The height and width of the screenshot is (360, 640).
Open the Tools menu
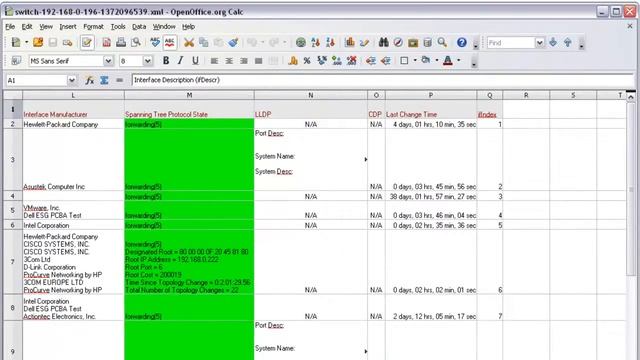pos(118,27)
